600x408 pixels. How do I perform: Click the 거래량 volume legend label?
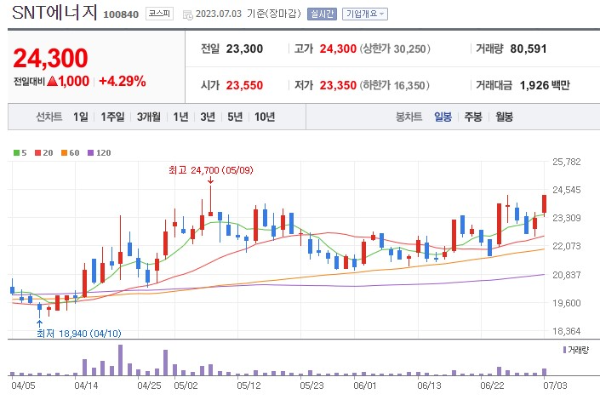pos(578,349)
